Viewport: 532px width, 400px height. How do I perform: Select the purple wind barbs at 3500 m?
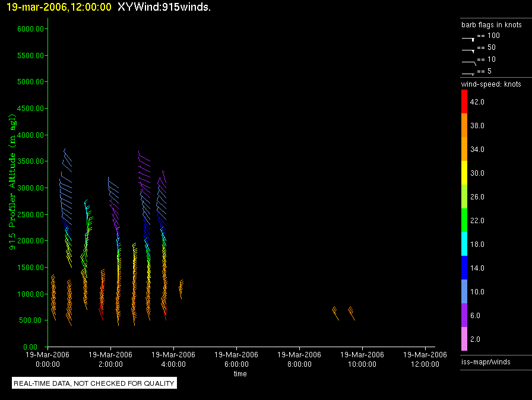tap(143, 161)
